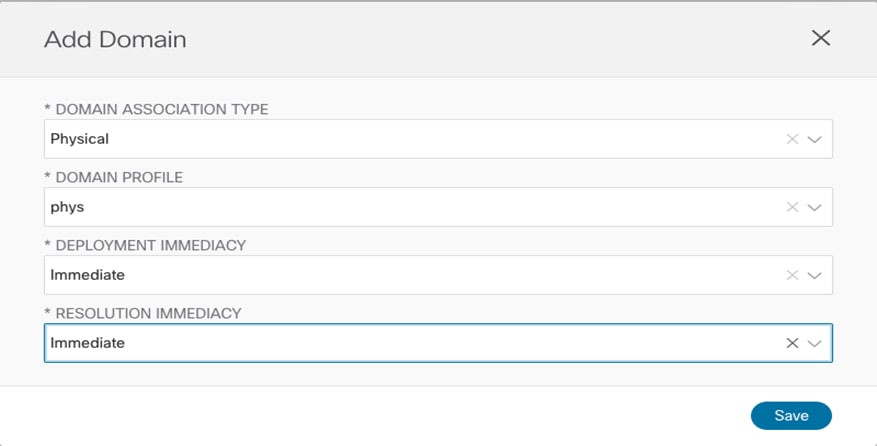Select the phys domain profile field
Image resolution: width=877 pixels, height=446 pixels.
tap(438, 207)
